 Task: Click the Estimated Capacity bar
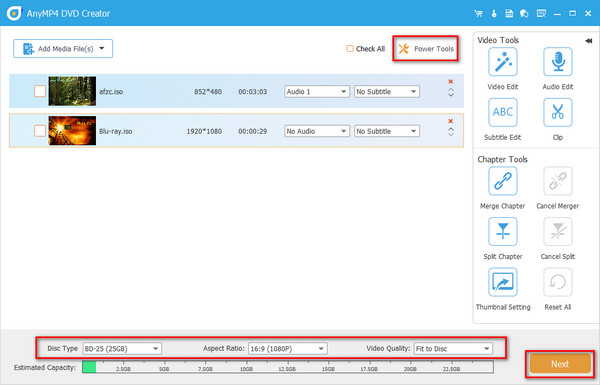287,367
